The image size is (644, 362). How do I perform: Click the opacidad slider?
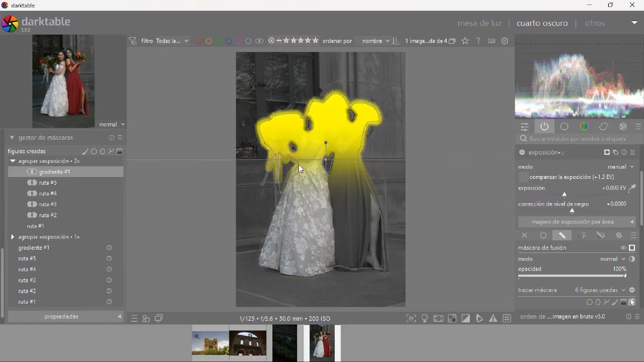pos(572,276)
